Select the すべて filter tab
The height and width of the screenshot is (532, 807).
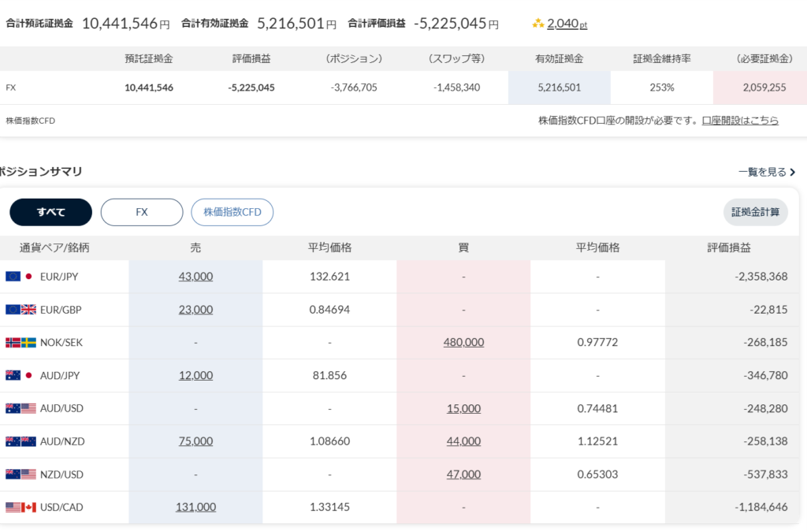[x=50, y=212]
